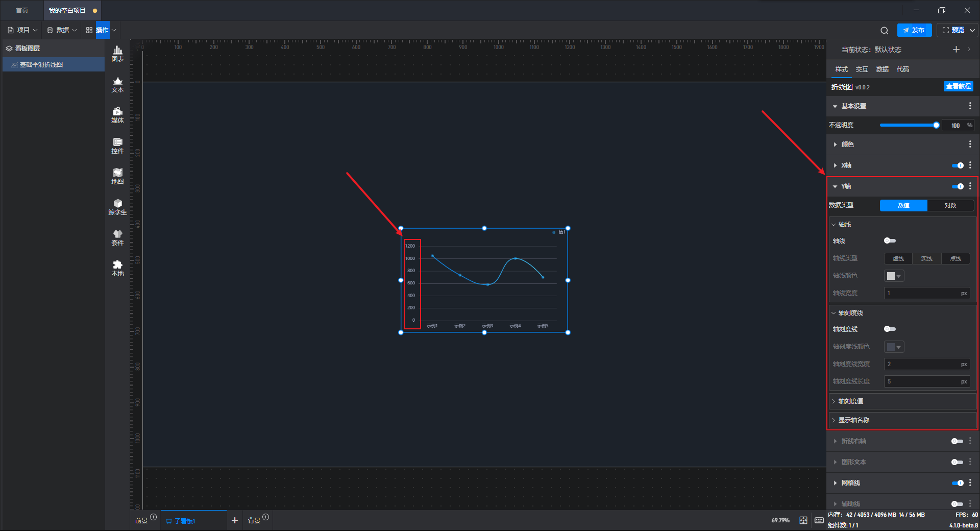The image size is (980, 531).
Task: Select 对数 data type option
Action: (950, 205)
